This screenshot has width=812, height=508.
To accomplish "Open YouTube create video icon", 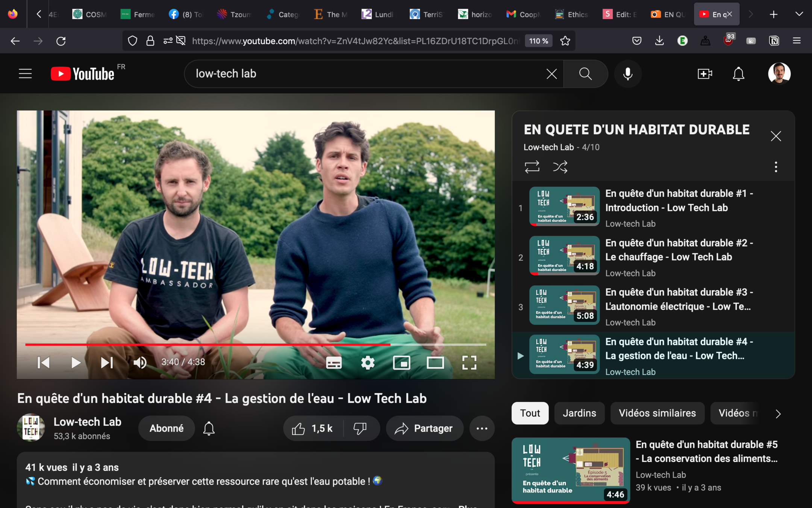I will [704, 74].
